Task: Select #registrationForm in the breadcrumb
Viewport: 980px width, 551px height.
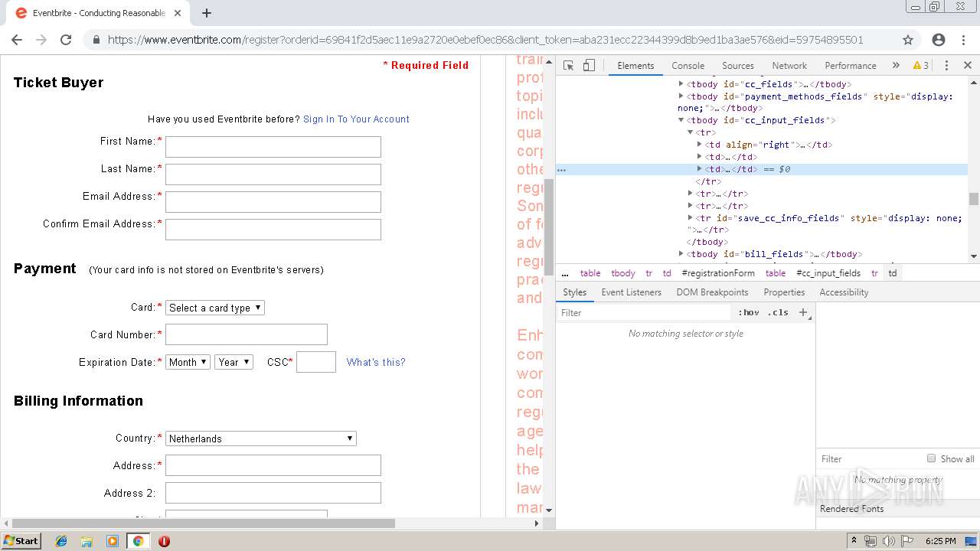Action: click(x=718, y=273)
